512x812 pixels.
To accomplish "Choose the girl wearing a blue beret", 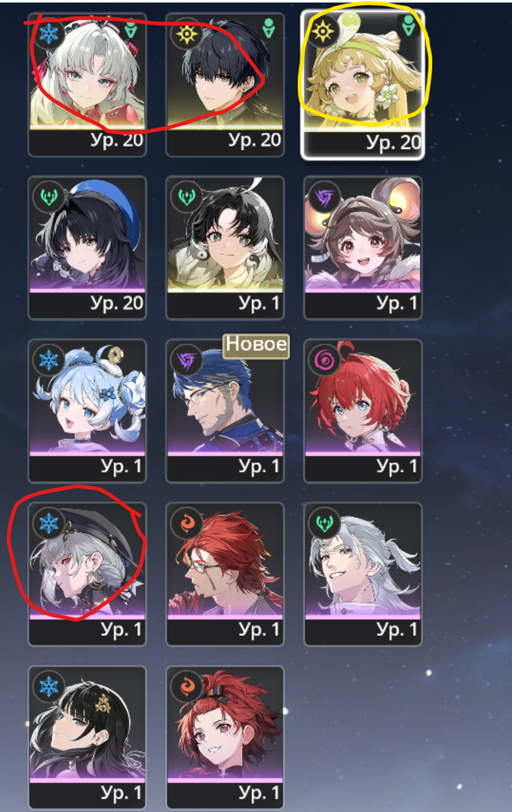I will pos(87,248).
